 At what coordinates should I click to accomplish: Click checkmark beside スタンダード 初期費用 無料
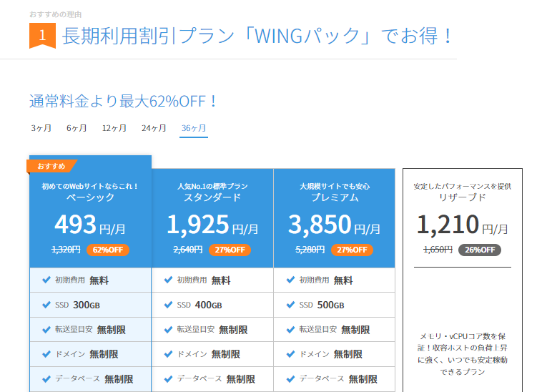[168, 280]
